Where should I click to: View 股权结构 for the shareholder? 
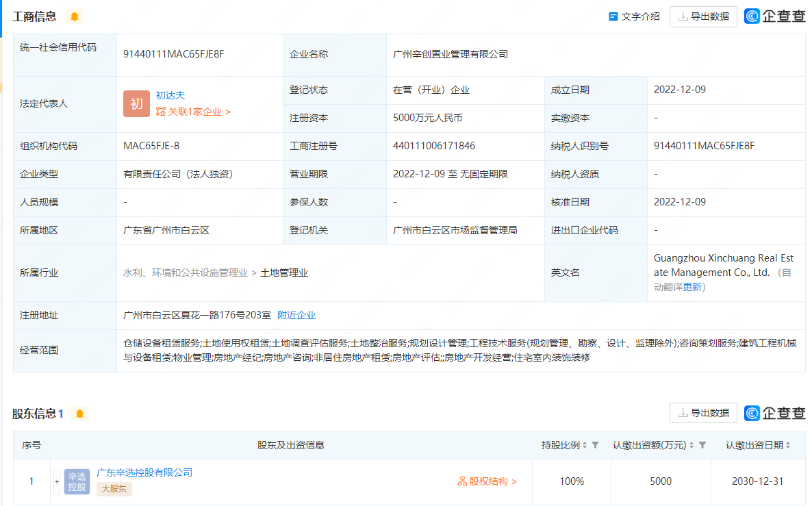click(x=487, y=481)
